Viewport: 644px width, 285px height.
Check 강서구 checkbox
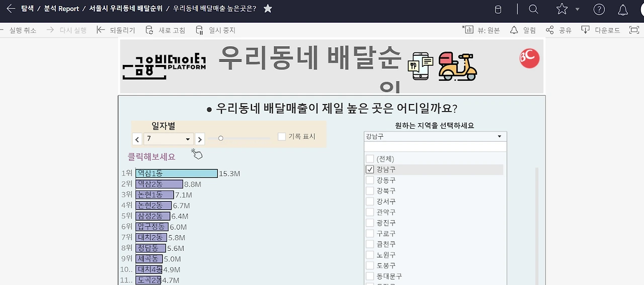370,202
